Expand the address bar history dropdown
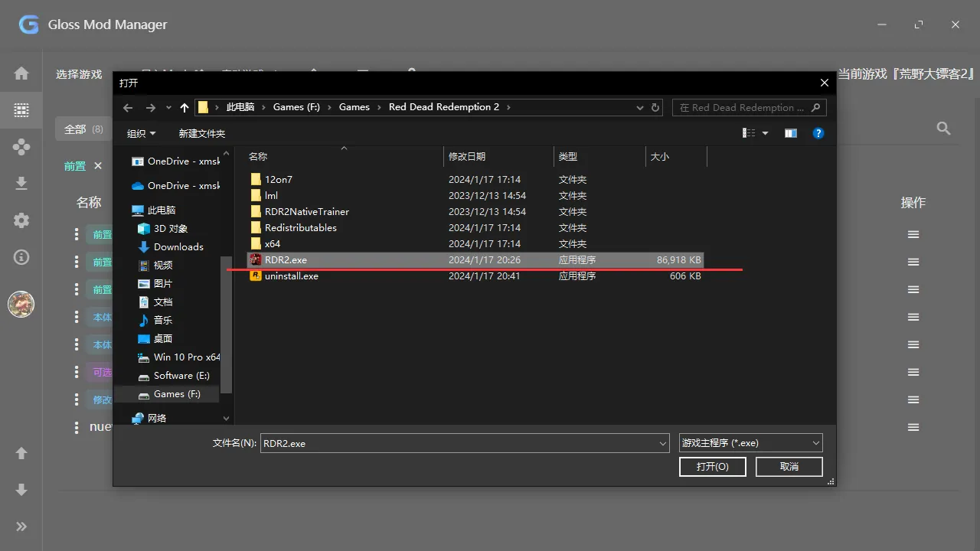 pos(642,107)
